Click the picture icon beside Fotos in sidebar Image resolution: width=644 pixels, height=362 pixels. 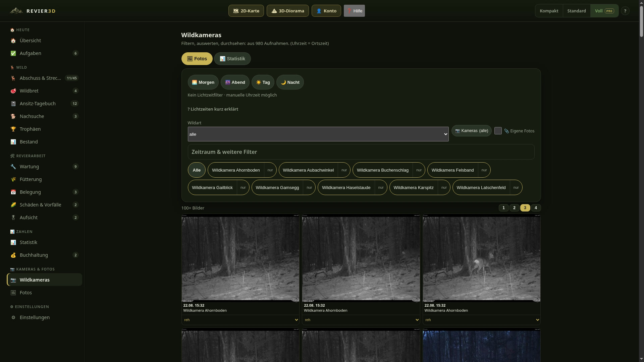click(x=13, y=293)
